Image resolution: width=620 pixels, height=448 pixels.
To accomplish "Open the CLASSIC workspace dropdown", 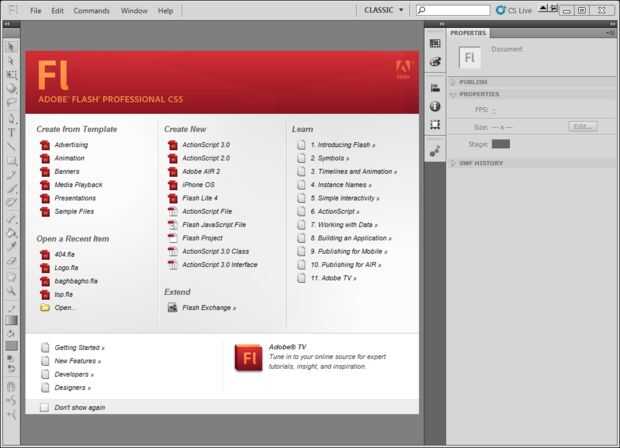I will point(384,10).
